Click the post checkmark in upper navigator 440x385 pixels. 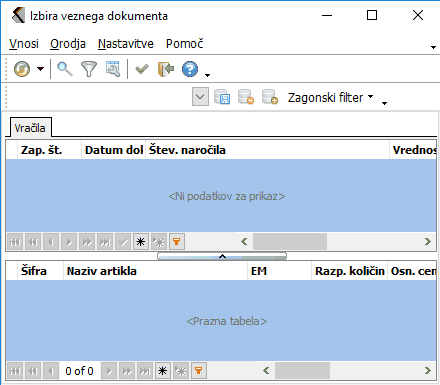pos(123,241)
